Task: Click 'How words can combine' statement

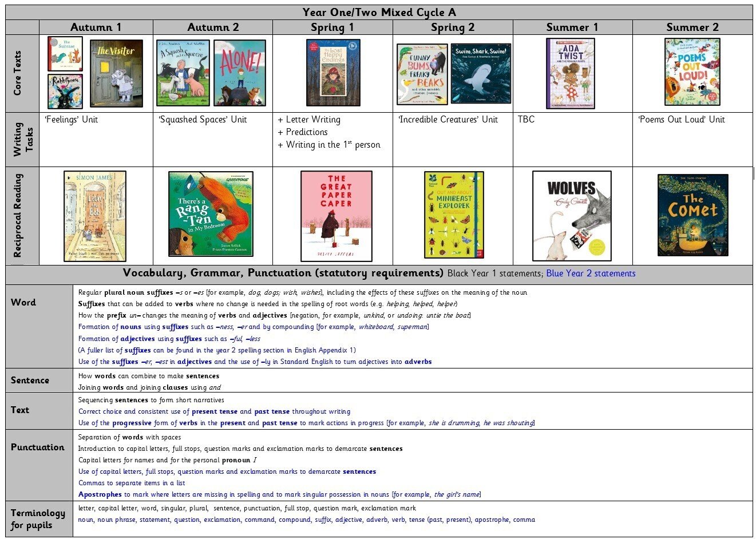Action: [x=149, y=376]
